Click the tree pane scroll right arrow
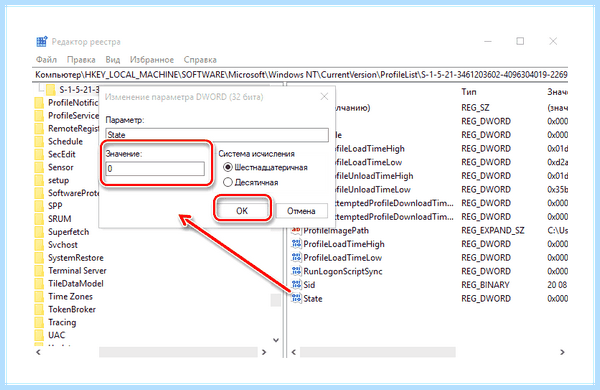The height and width of the screenshot is (390, 600). coord(264,352)
